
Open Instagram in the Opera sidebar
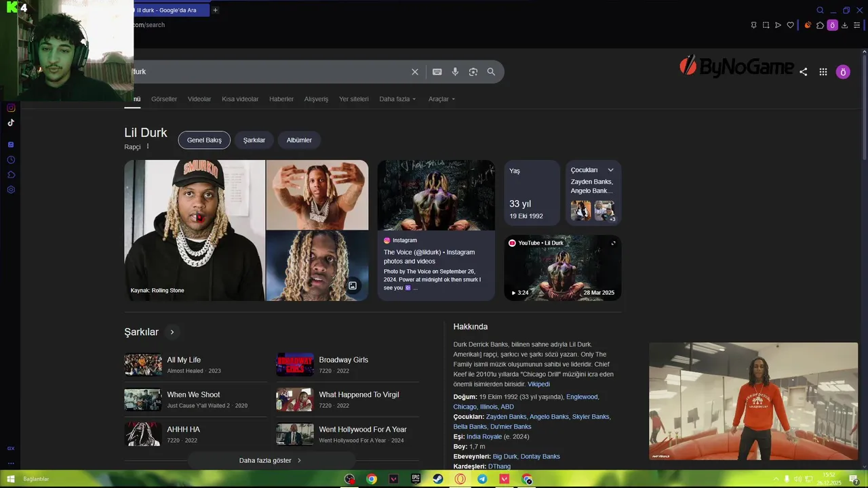[11, 108]
